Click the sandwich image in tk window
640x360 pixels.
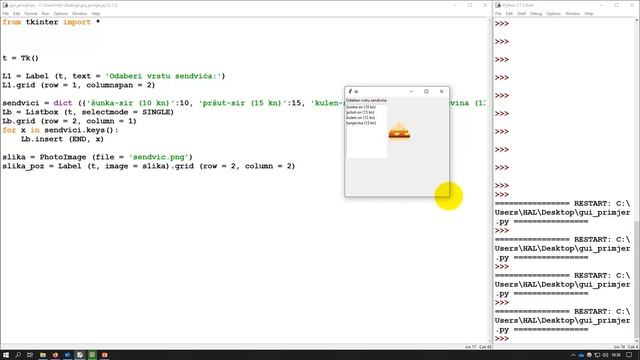pos(399,132)
